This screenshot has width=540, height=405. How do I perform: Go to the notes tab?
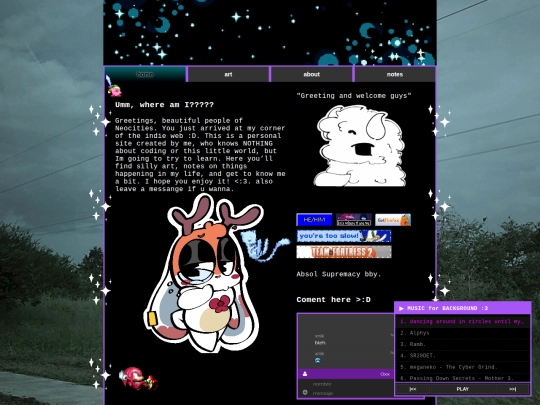coord(395,74)
